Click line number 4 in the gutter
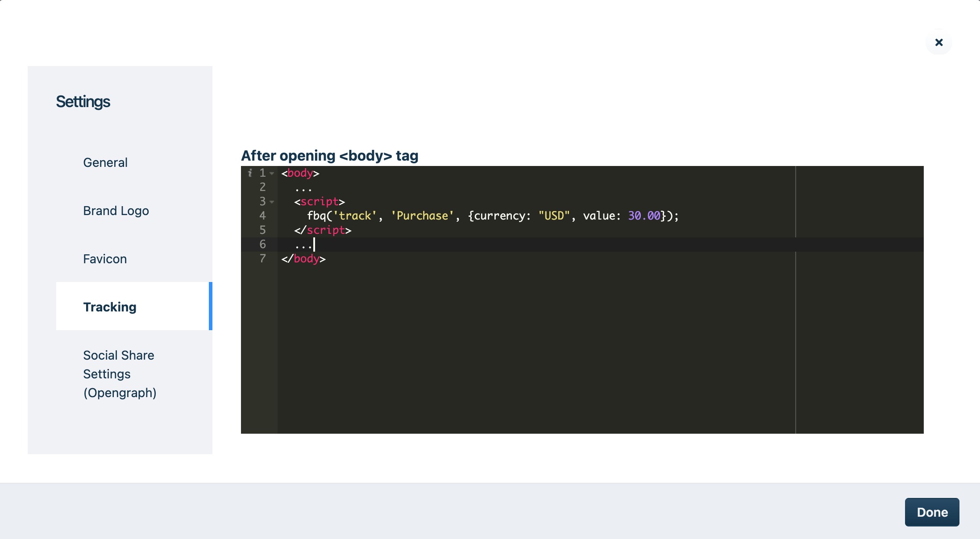The image size is (980, 539). (x=262, y=216)
